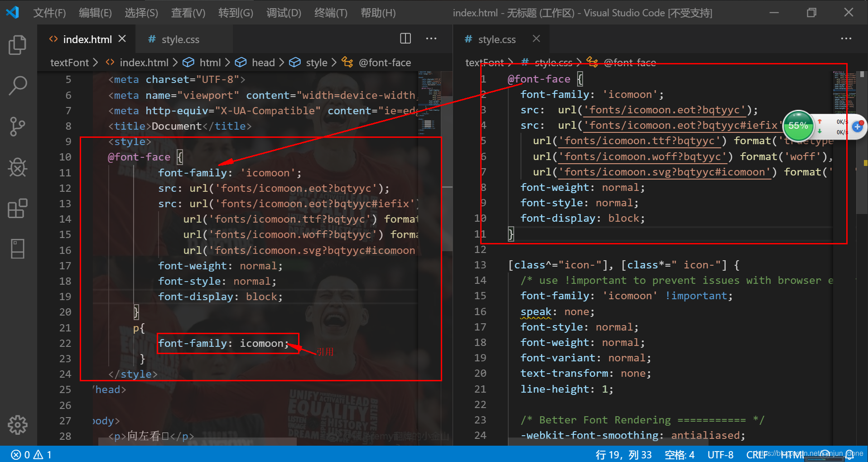This screenshot has width=868, height=462.
Task: Click 'speak: none;' in style.css
Action: pyautogui.click(x=557, y=312)
